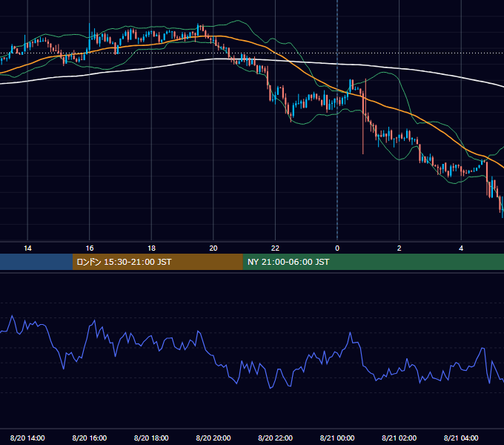Click the 2 hour label on price chart axis

[399, 248]
